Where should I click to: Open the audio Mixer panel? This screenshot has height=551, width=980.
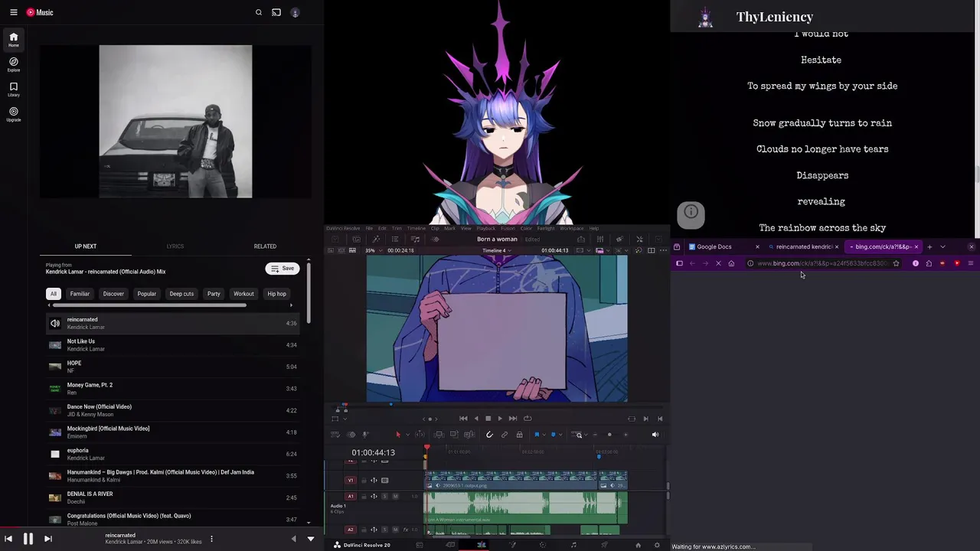pos(599,240)
